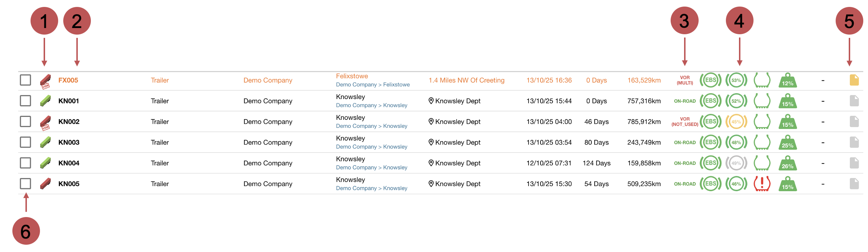Screen dimensions: 868x252
Task: Tick the checkbox next to KN003
Action: click(x=25, y=142)
